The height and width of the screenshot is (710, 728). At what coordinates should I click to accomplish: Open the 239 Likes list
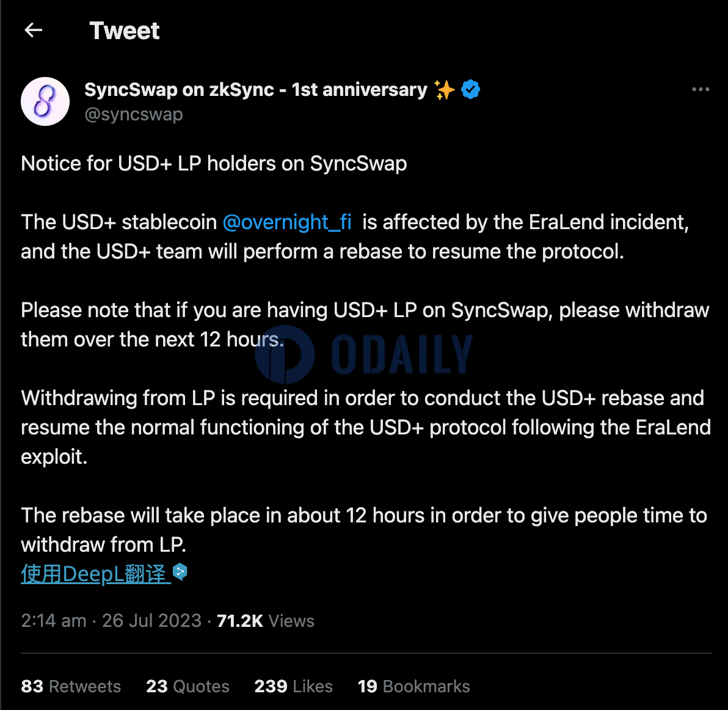coord(293,686)
